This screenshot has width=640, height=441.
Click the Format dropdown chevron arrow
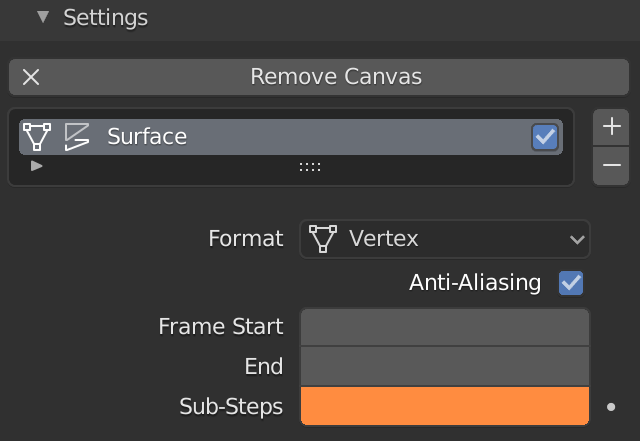(576, 239)
